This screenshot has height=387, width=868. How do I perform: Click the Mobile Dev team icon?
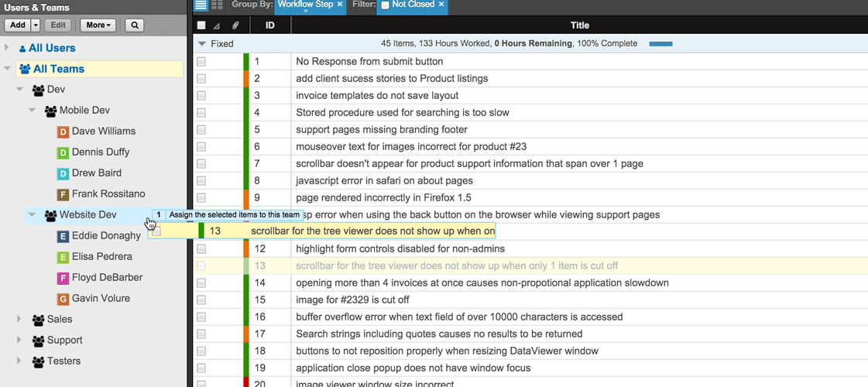pos(51,111)
